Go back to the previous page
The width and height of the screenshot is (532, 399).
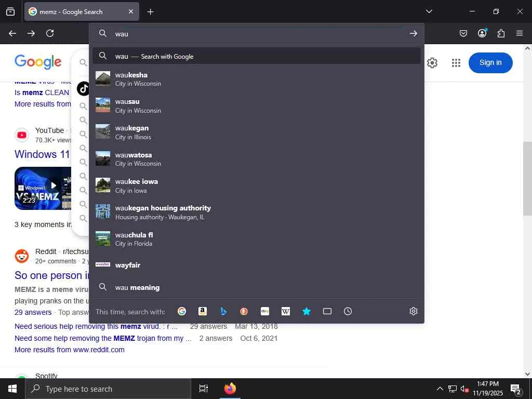12,33
